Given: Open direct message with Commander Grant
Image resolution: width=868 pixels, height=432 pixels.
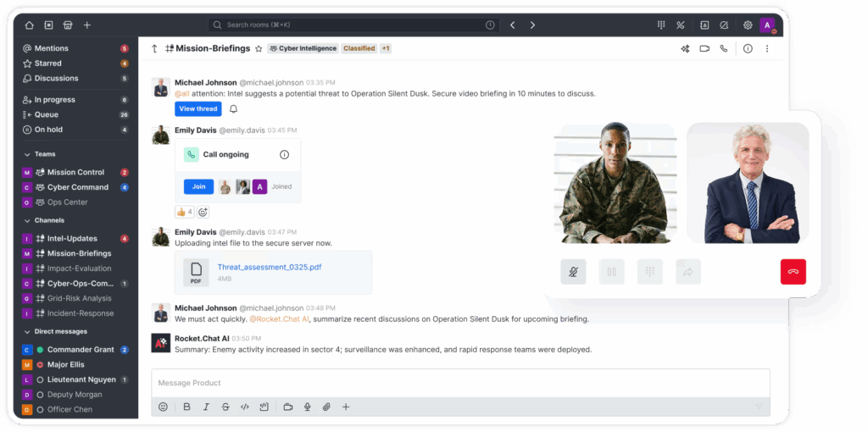Looking at the screenshot, I should click(x=75, y=350).
